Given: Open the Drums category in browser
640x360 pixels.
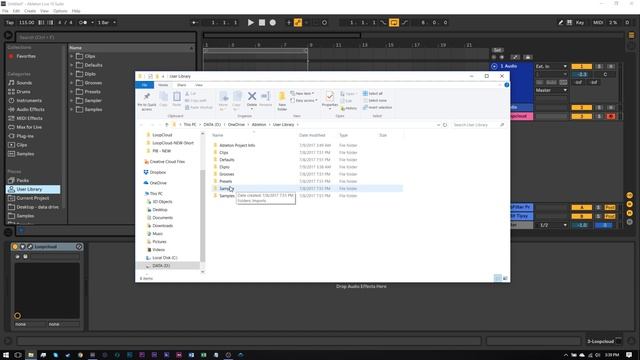Looking at the screenshot, I should pos(23,92).
